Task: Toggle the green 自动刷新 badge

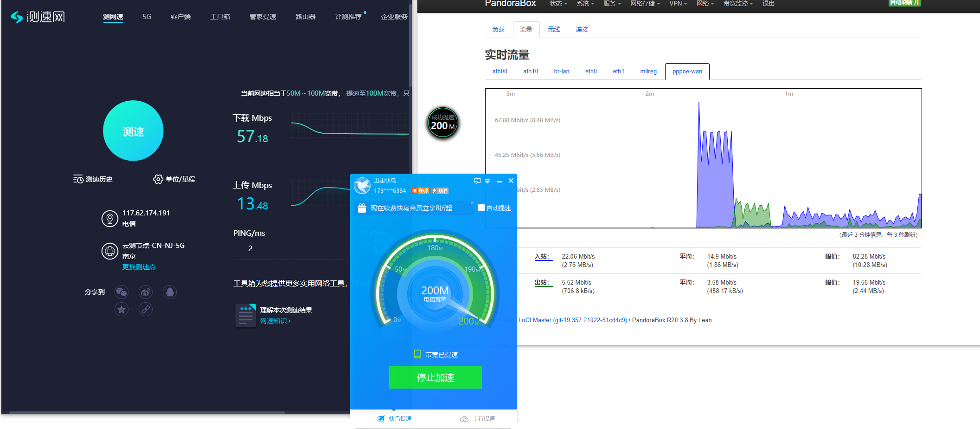Action: [904, 3]
